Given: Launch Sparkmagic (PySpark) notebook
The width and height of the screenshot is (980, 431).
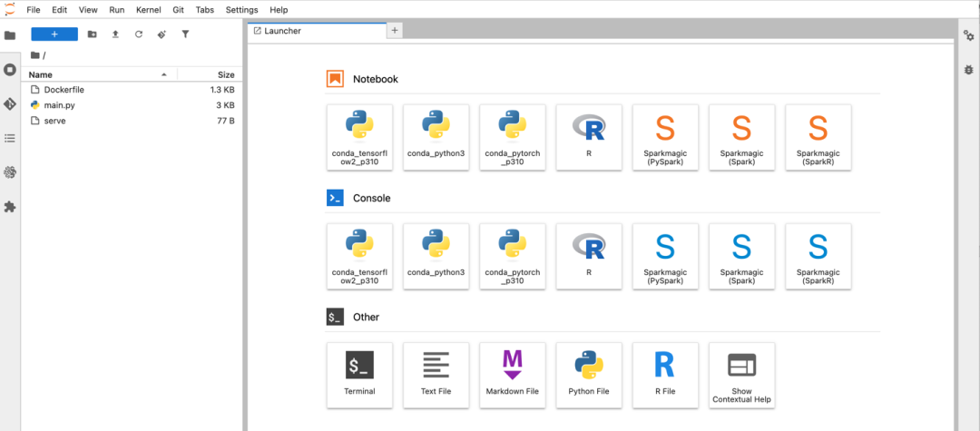Looking at the screenshot, I should tap(665, 137).
